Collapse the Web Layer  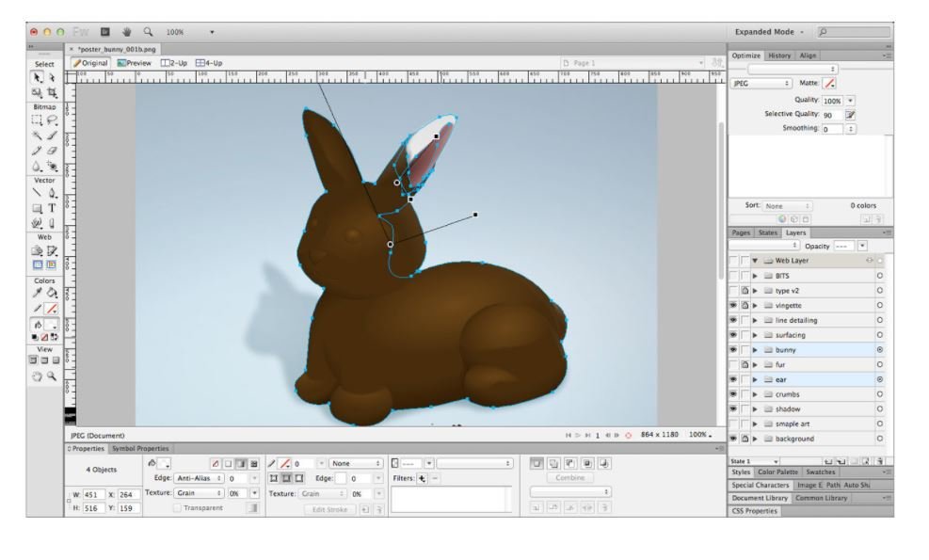pyautogui.click(x=755, y=260)
